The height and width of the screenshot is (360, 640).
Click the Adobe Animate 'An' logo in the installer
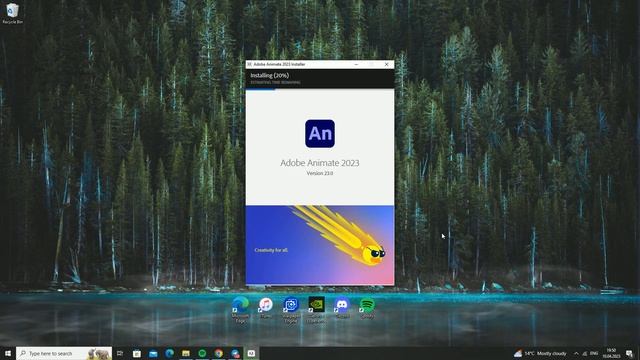tap(320, 133)
